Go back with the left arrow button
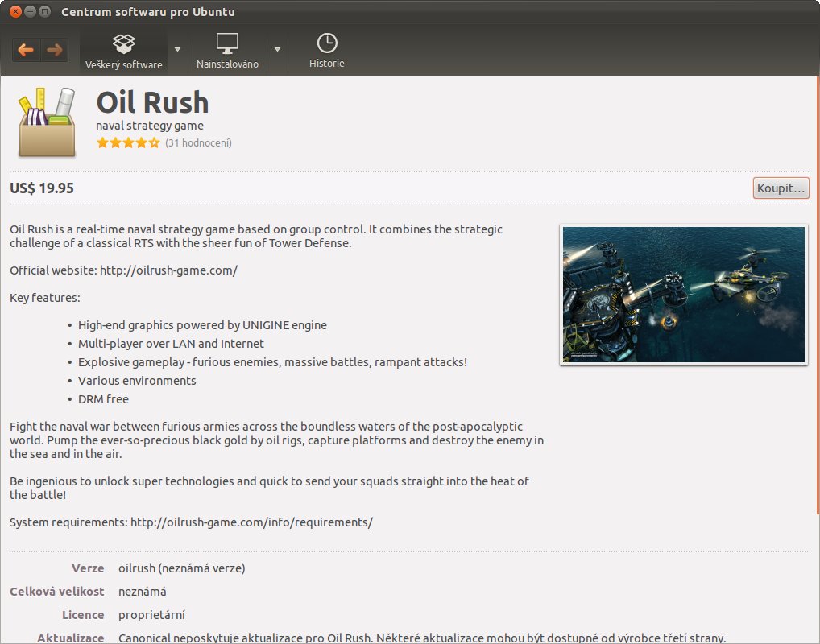The height and width of the screenshot is (644, 820). click(26, 50)
